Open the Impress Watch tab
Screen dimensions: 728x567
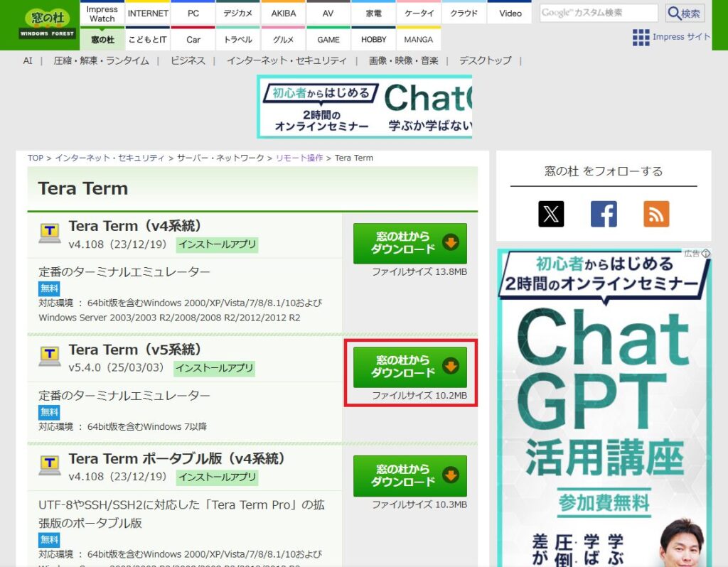click(102, 13)
